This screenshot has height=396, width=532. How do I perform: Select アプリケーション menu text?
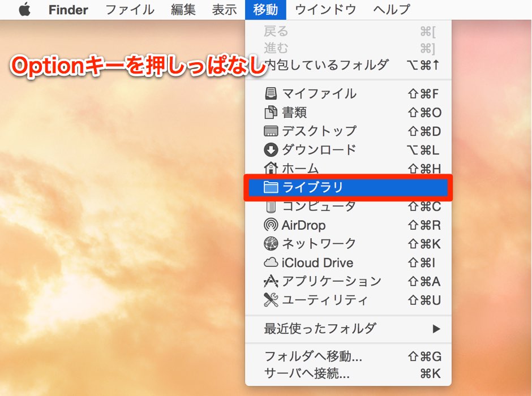[332, 281]
